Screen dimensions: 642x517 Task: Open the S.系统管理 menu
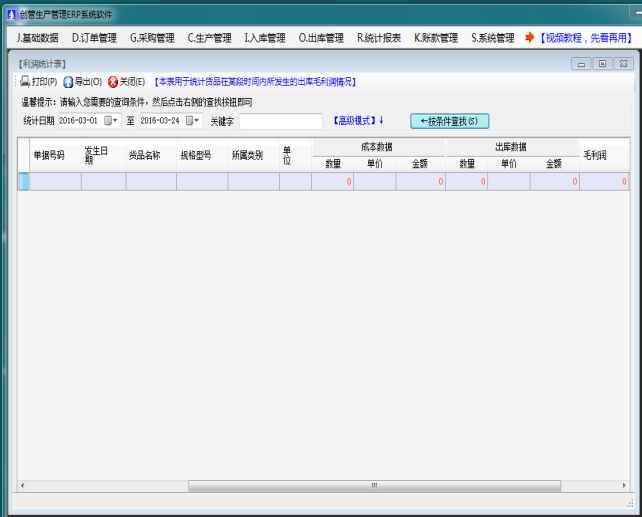click(x=492, y=38)
